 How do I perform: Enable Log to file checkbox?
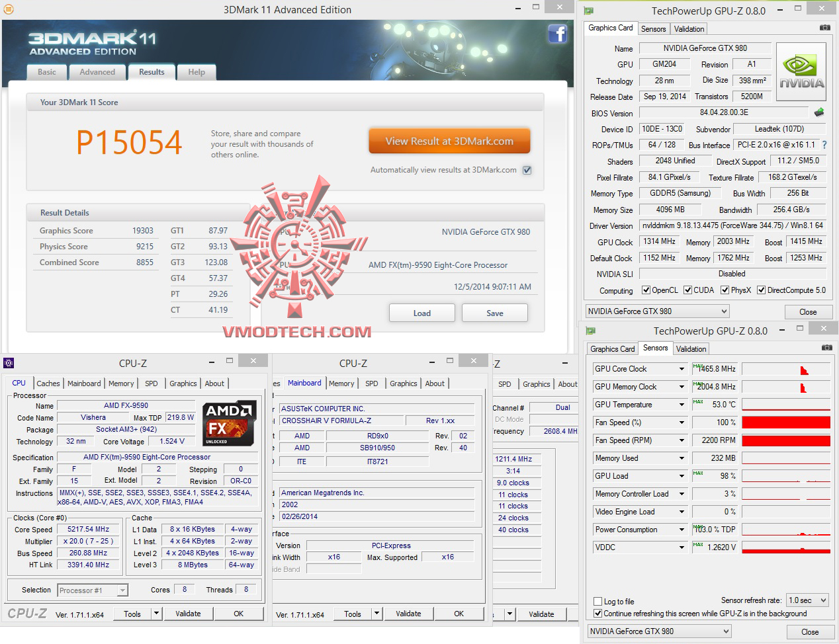click(x=598, y=602)
